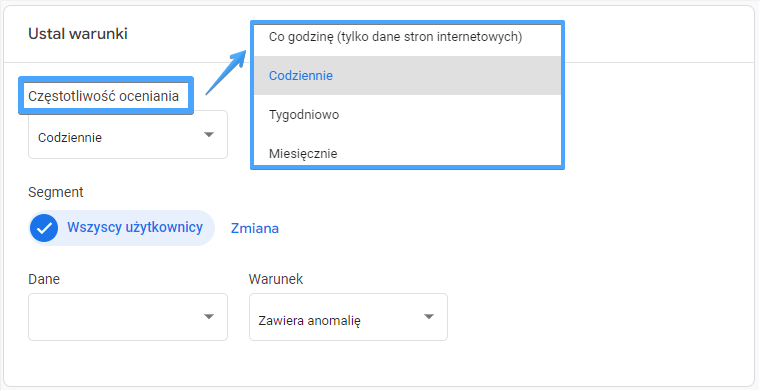Choose the highlighted Codziennie list option
Viewport: 760px width, 391px height.
click(407, 76)
